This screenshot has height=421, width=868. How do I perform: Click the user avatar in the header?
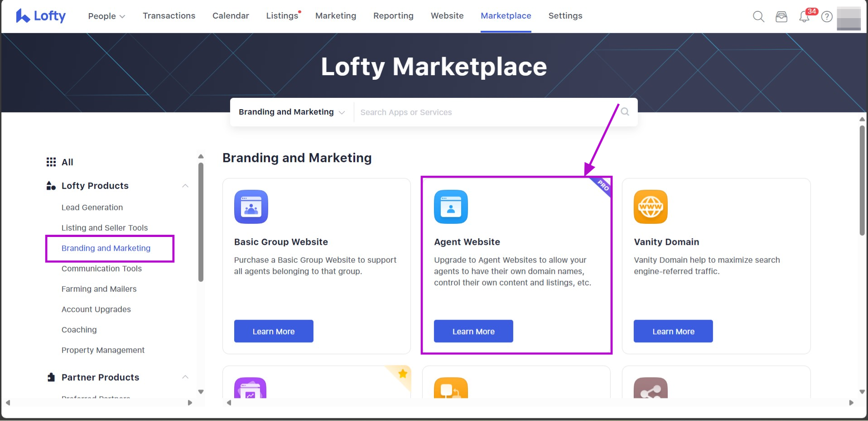tap(849, 18)
